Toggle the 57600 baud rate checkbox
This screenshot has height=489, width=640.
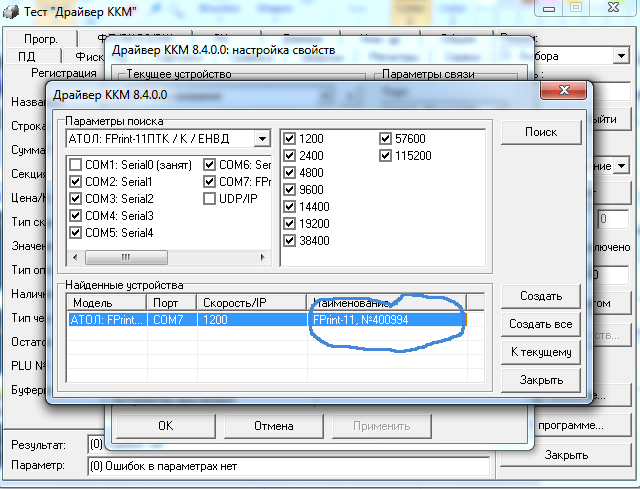pyautogui.click(x=385, y=138)
